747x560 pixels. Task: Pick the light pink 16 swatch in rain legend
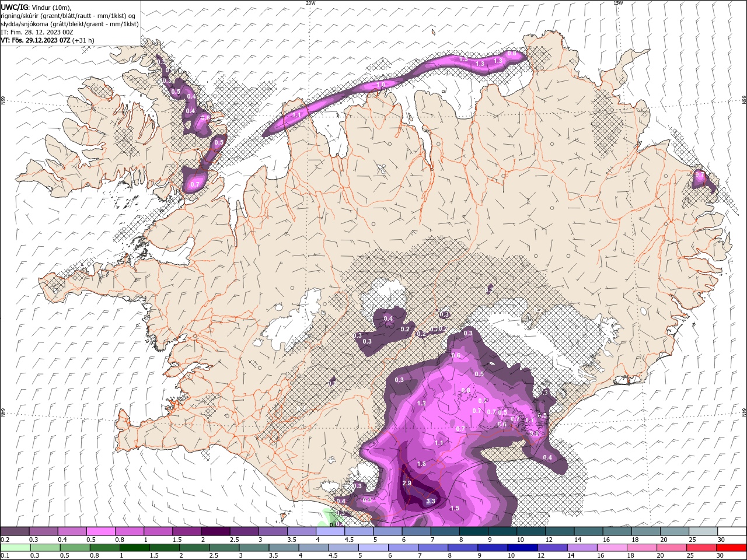[612, 548]
